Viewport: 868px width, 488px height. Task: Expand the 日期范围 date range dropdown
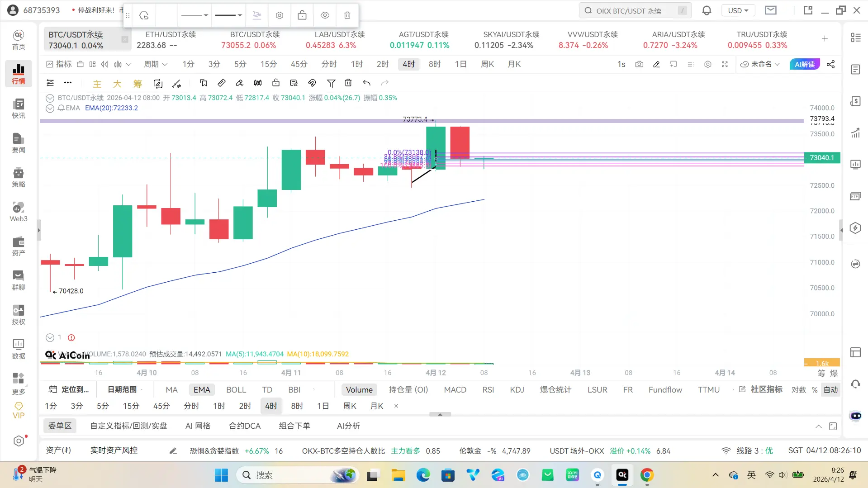pos(125,389)
